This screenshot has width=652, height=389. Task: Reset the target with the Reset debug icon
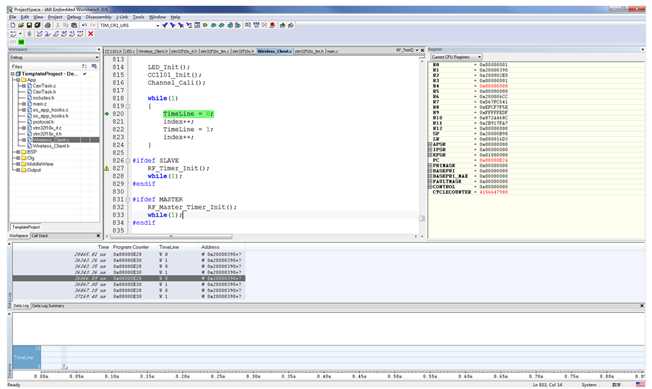tap(13, 34)
